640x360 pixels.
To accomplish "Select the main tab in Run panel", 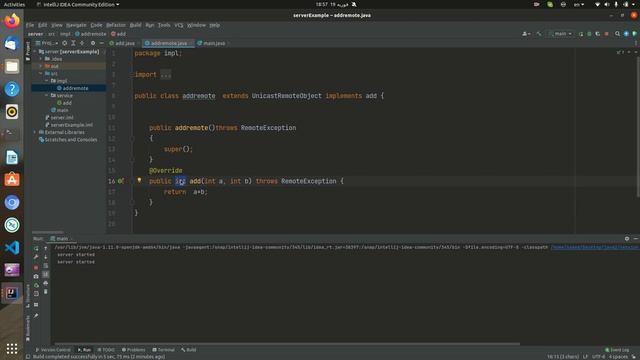I will coord(60,238).
